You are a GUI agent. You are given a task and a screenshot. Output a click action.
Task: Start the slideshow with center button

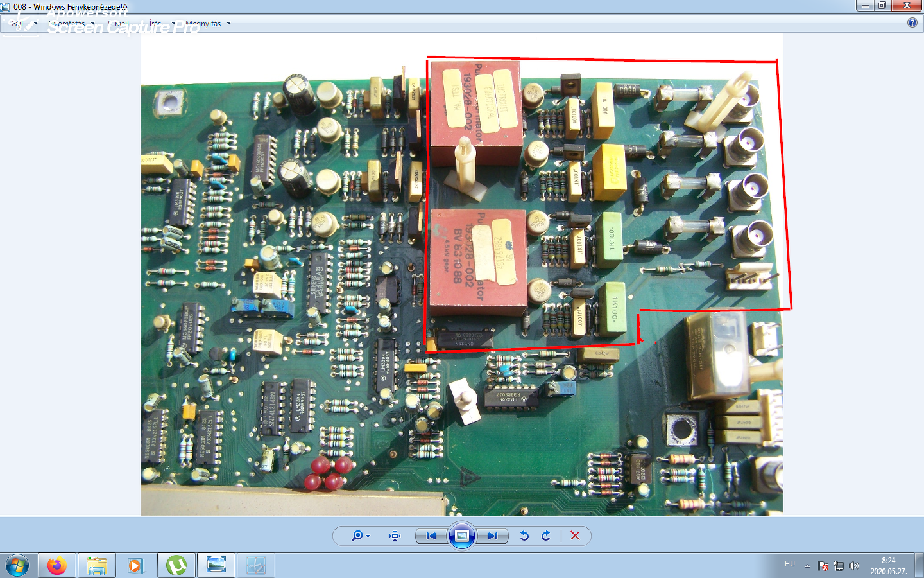pyautogui.click(x=462, y=536)
